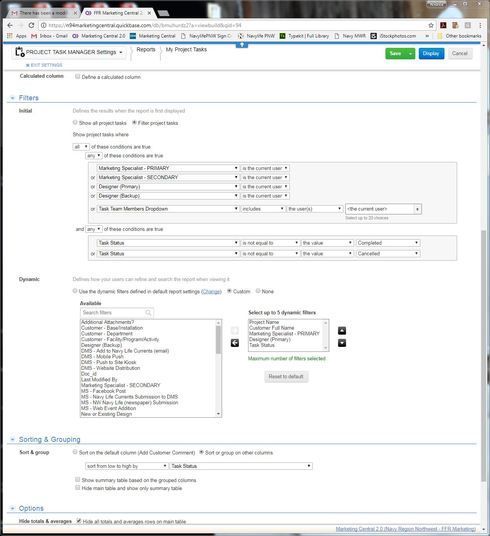Click the browser reload icon

pyautogui.click(x=31, y=25)
